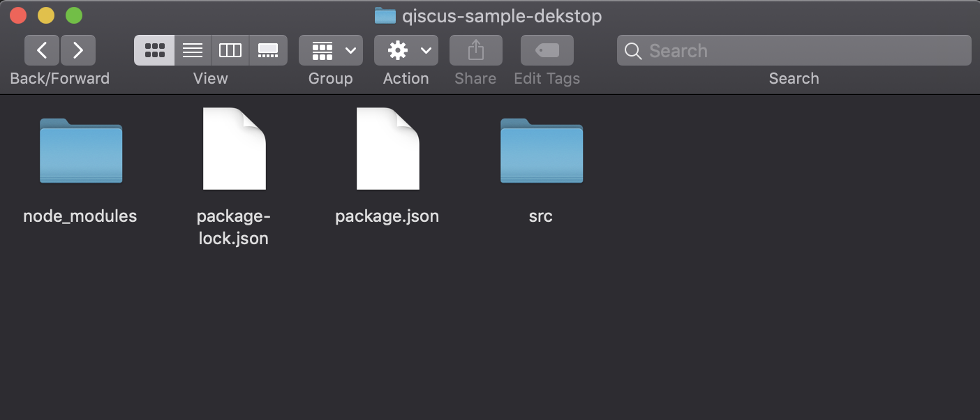Screen dimensions: 980x420
Task: Click the magnifying glass search icon
Action: pyautogui.click(x=633, y=51)
